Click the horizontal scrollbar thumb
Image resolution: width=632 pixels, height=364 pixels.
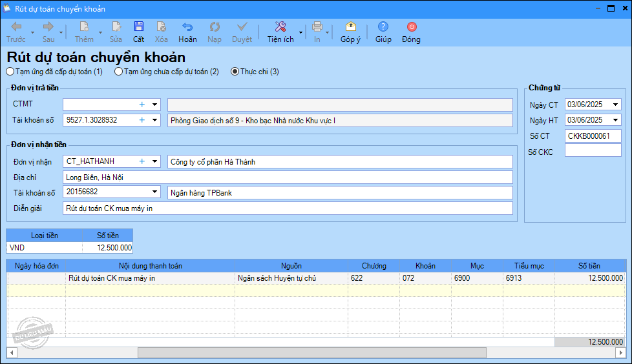click(312, 353)
